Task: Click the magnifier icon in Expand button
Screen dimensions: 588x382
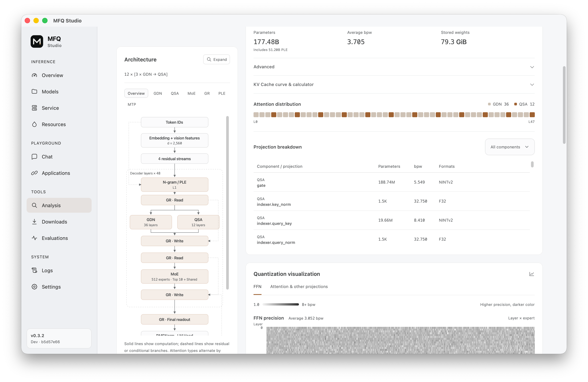Action: (x=209, y=59)
